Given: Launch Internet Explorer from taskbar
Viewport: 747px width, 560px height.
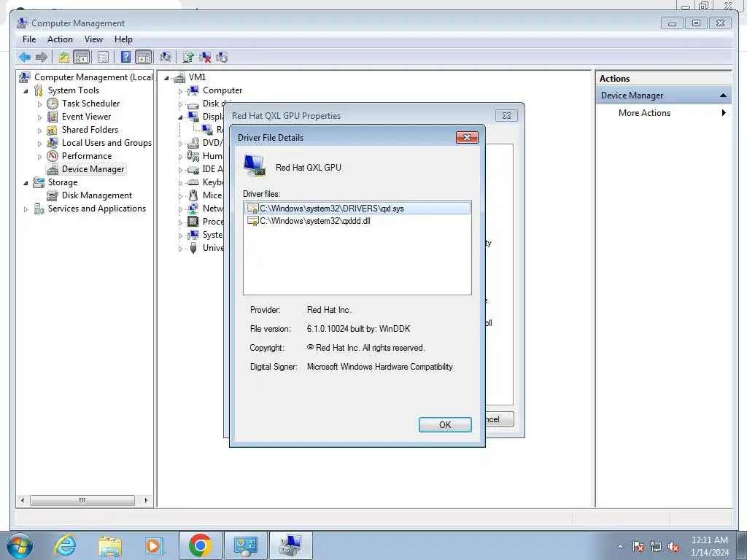Looking at the screenshot, I should point(64,545).
